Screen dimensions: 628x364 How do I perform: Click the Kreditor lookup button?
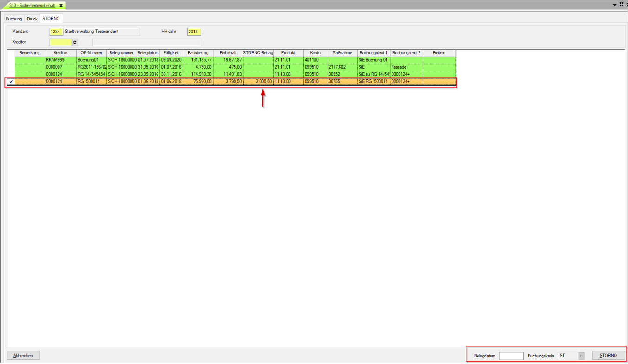coord(75,42)
